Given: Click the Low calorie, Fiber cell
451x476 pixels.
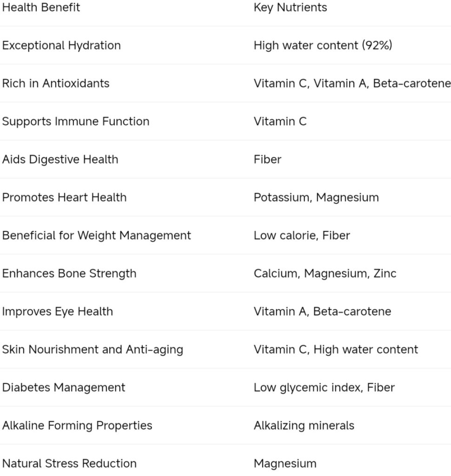Looking at the screenshot, I should (302, 235).
